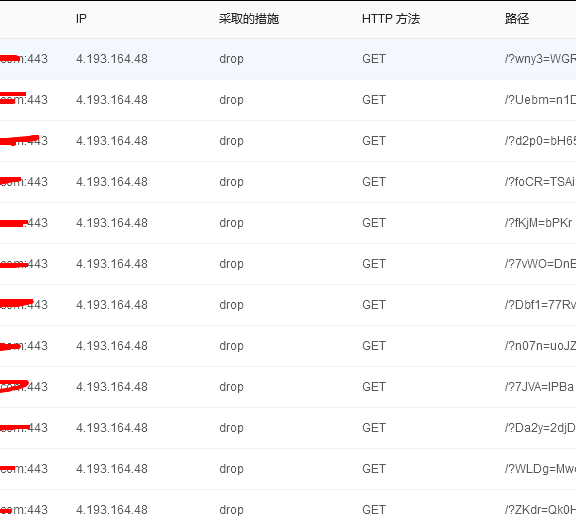This screenshot has width=576, height=523.
Task: Click the drop action in /?n07n row
Action: [x=231, y=346]
